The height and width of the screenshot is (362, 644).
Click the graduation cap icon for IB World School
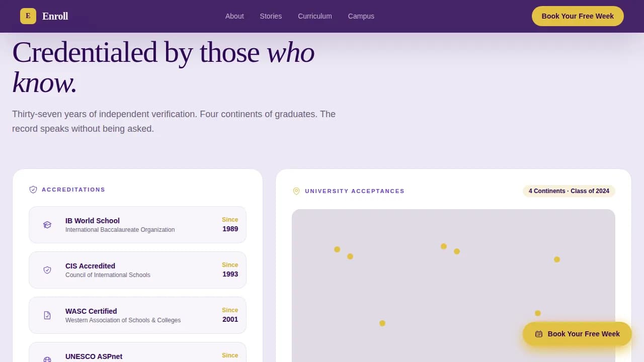point(47,225)
